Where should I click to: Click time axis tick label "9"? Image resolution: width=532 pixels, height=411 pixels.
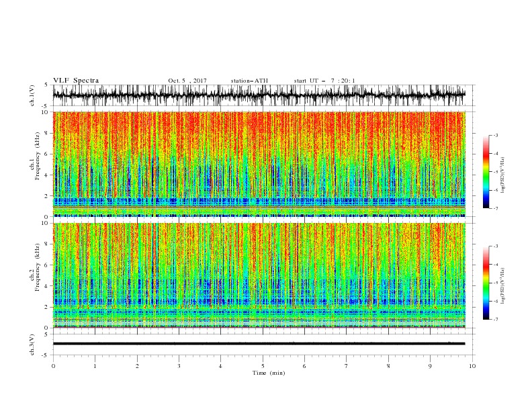pos(430,366)
